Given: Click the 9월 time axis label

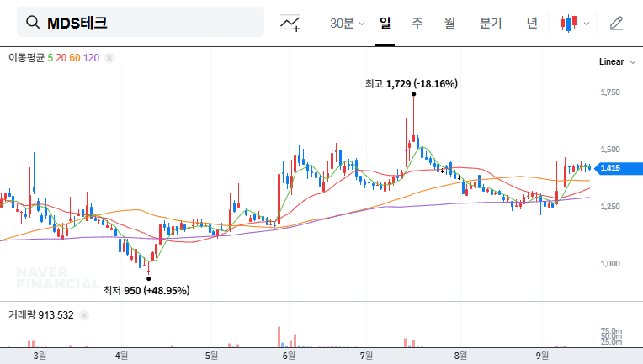Looking at the screenshot, I should [542, 356].
